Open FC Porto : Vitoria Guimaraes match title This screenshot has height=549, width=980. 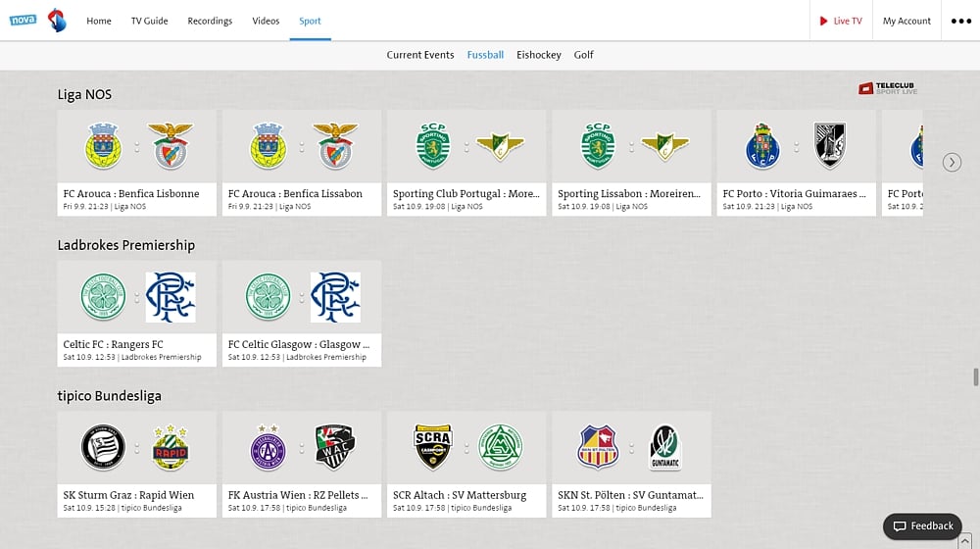pos(795,194)
